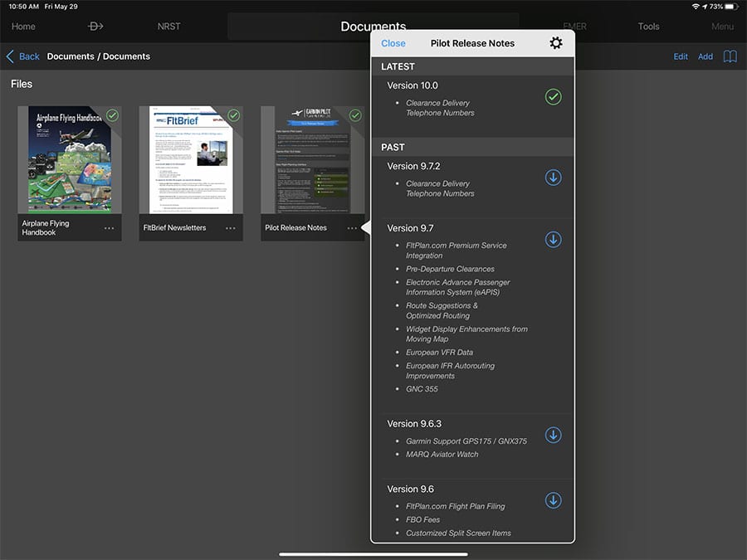Tap 'Route Suggestions & Optimized Routing' bullet

(442, 310)
